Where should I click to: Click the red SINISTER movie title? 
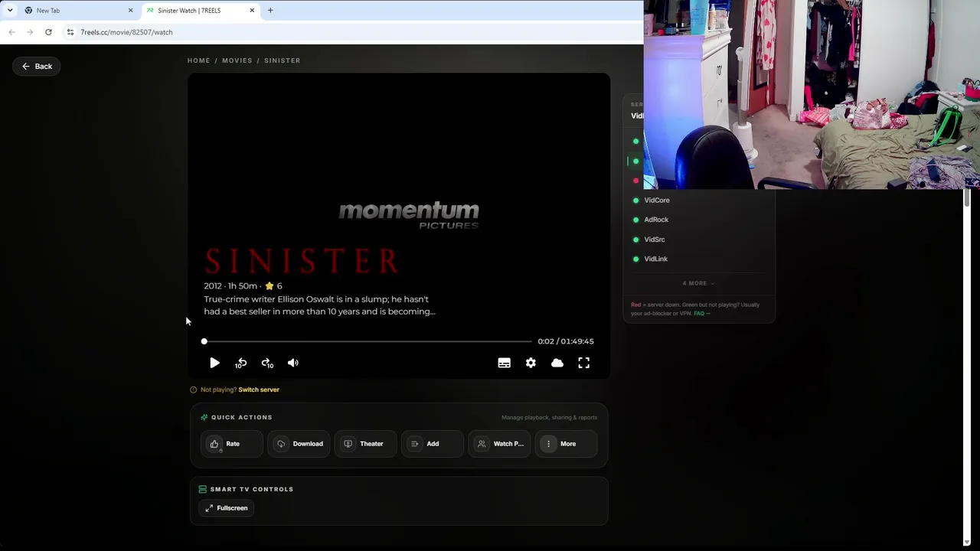click(302, 261)
